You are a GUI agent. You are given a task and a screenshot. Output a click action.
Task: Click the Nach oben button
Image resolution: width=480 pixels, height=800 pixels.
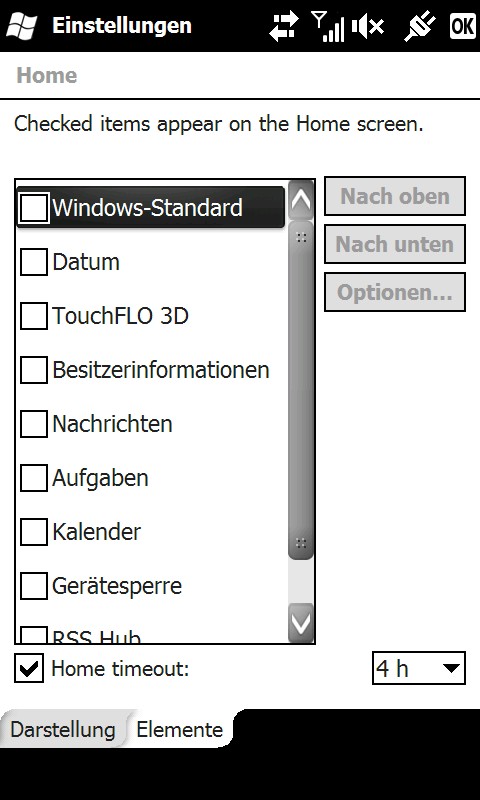tap(395, 196)
